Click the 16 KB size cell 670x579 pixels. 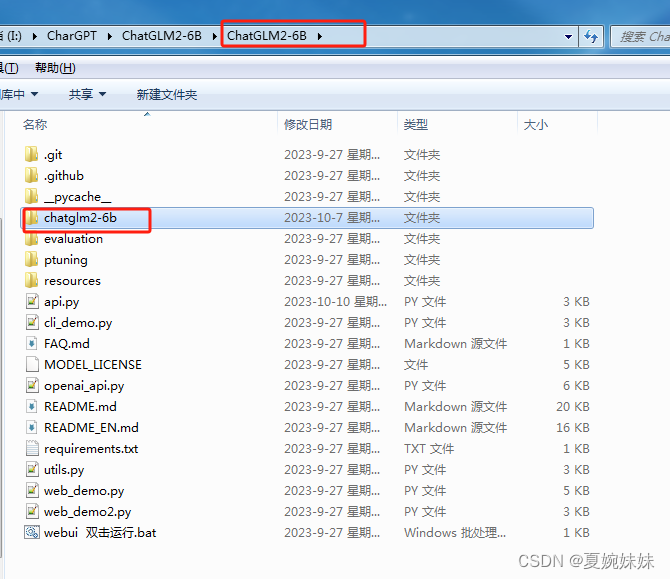click(x=573, y=427)
